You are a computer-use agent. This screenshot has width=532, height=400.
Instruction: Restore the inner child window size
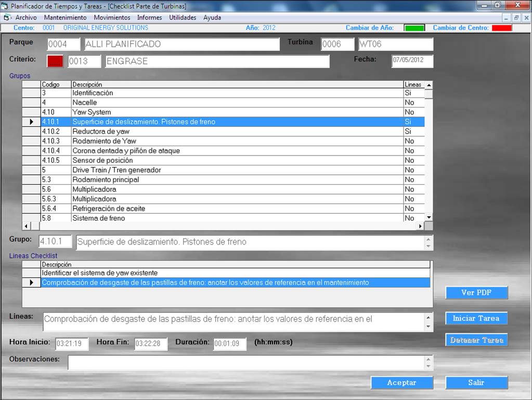tap(516, 18)
